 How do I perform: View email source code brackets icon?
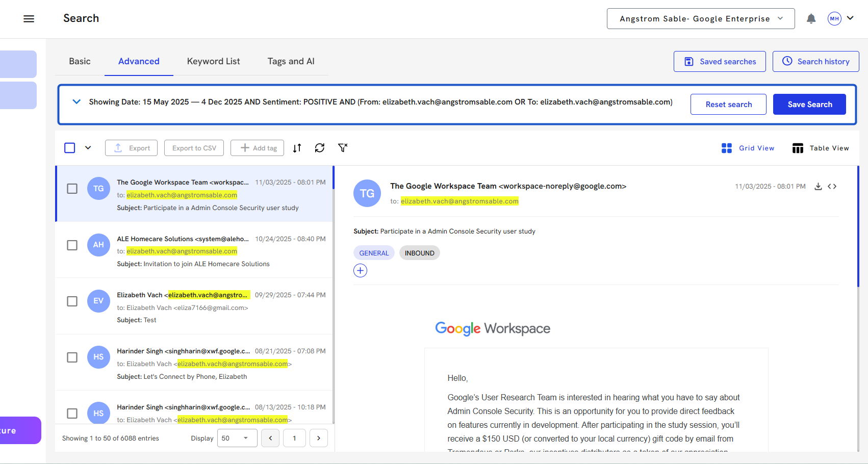coord(832,187)
